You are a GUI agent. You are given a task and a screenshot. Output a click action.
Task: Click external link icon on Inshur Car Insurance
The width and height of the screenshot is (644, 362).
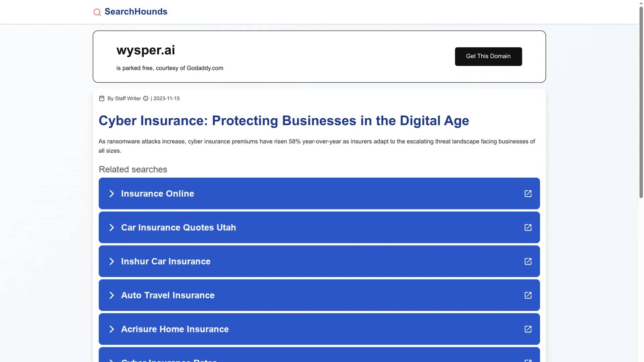(528, 261)
